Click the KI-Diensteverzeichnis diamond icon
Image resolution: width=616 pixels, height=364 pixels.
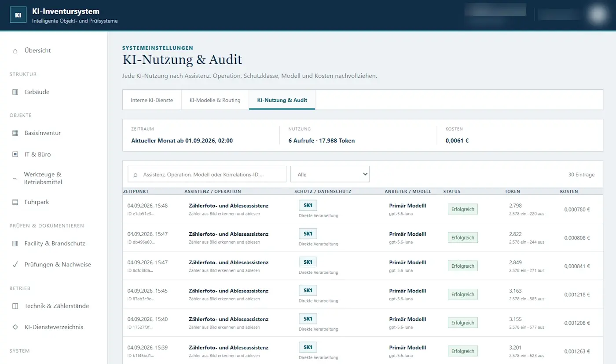click(x=15, y=327)
